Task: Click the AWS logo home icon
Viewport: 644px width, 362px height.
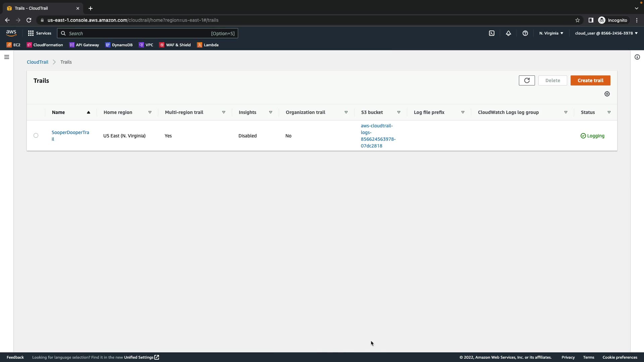Action: (x=11, y=33)
